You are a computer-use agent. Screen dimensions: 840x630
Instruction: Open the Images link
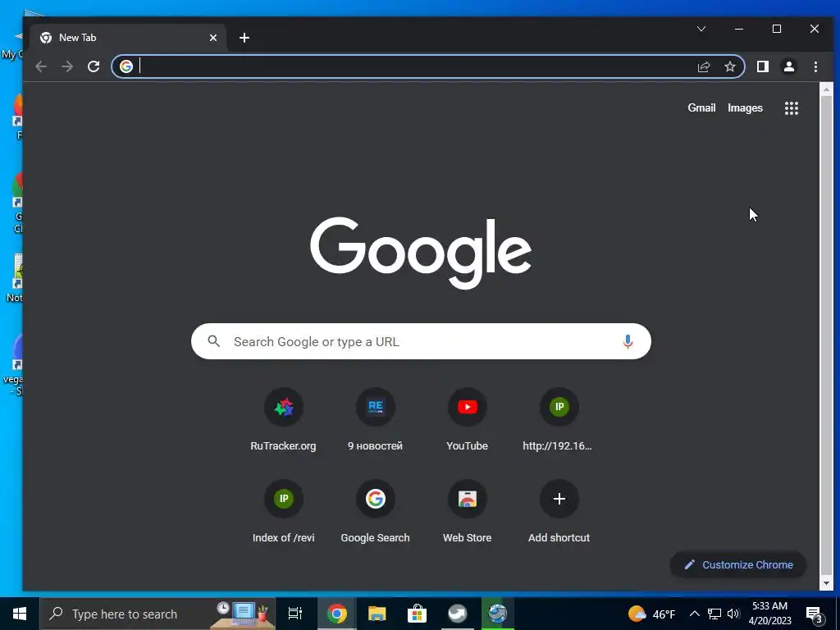pyautogui.click(x=745, y=107)
